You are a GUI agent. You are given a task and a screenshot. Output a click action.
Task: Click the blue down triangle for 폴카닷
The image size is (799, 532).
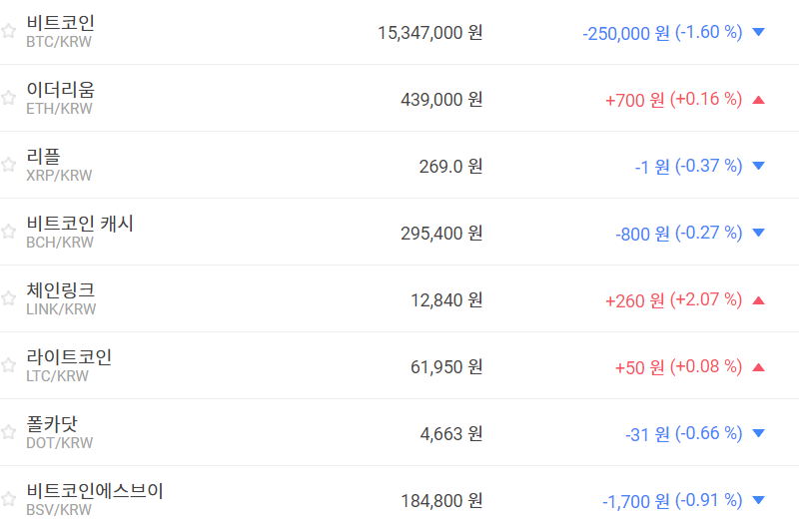coord(758,433)
